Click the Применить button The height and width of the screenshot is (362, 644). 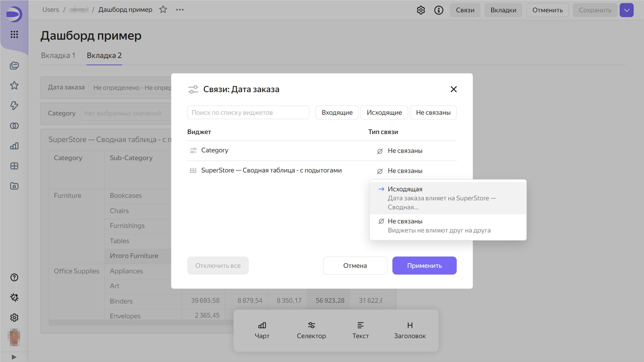coord(424,266)
